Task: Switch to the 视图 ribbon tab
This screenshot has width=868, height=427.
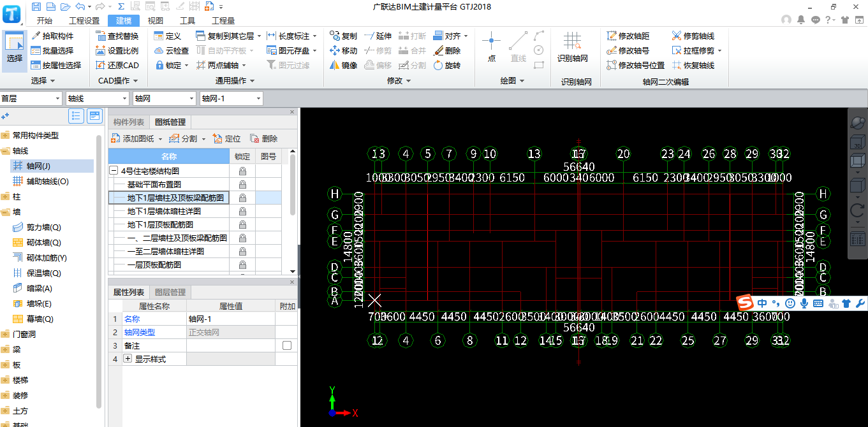Action: coord(155,20)
